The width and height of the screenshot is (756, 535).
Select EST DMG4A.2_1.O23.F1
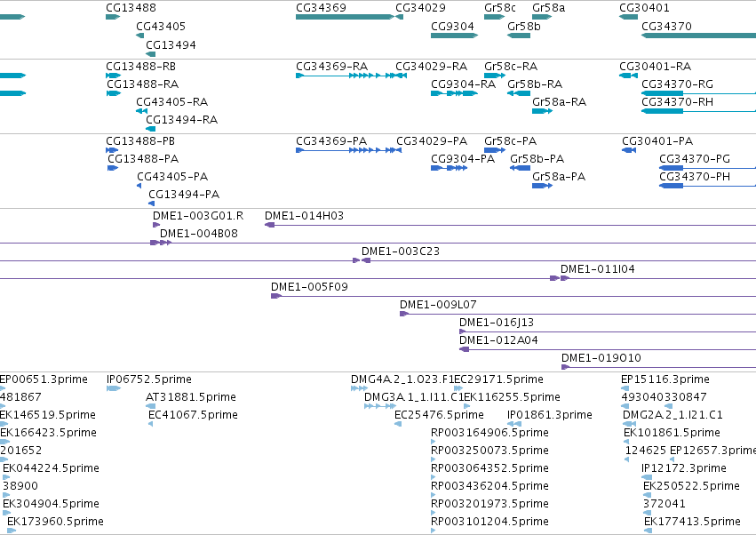click(x=359, y=388)
